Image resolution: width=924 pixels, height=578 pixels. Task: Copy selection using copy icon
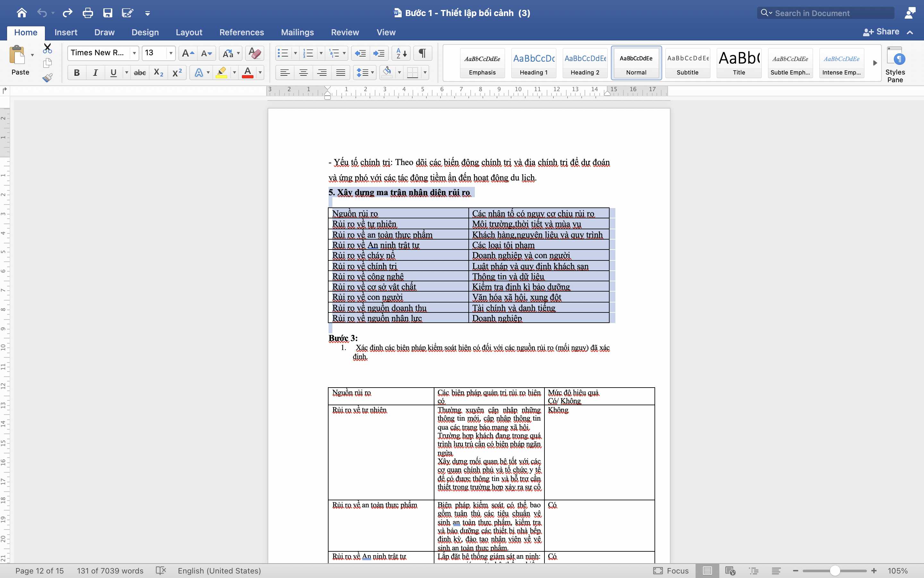tap(47, 63)
